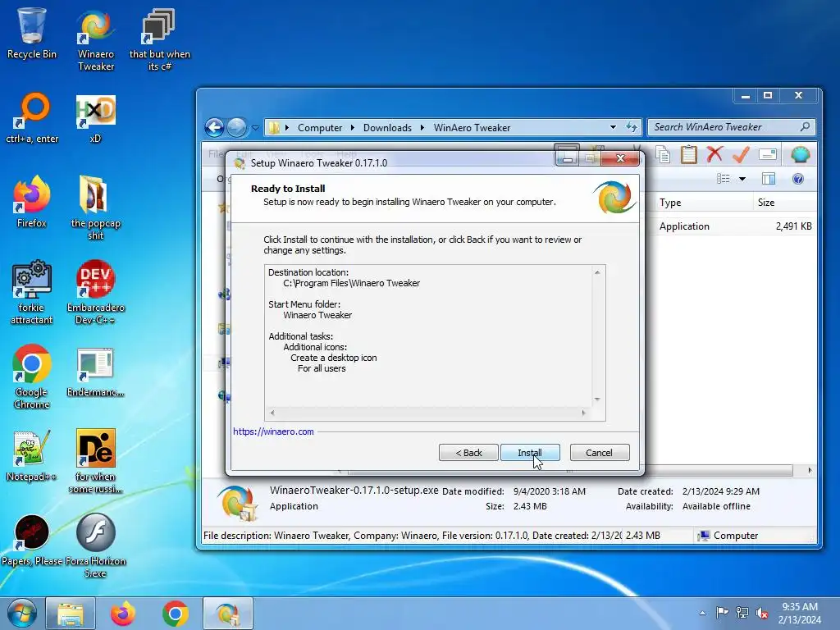Click WinAero Tweaker in the address path
Screen dimensions: 840x630
click(x=472, y=127)
